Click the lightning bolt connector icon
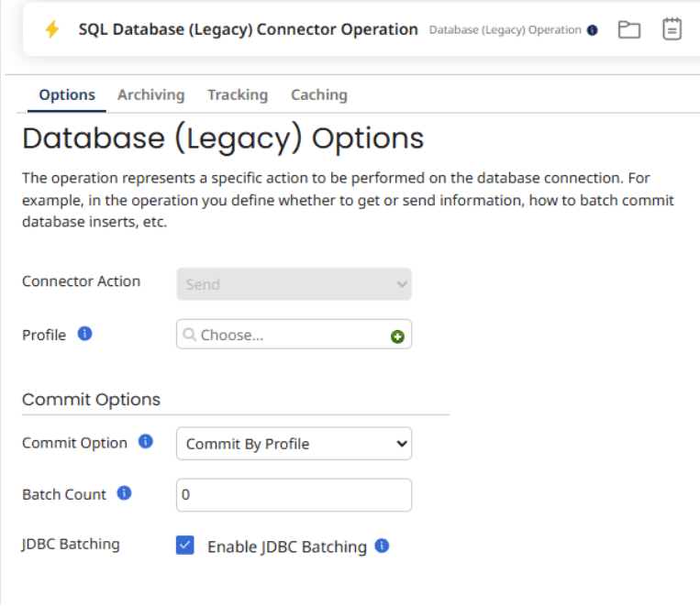700x607 pixels. tap(52, 29)
